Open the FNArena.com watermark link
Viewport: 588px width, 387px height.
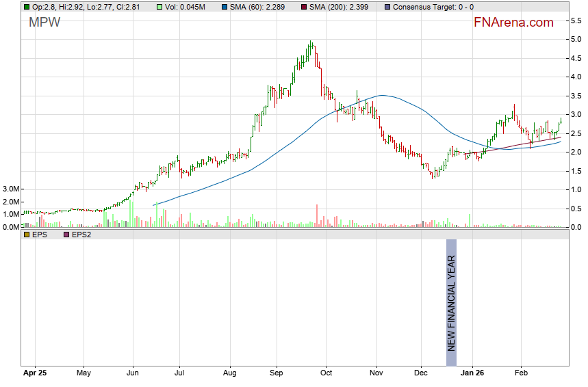[x=513, y=23]
